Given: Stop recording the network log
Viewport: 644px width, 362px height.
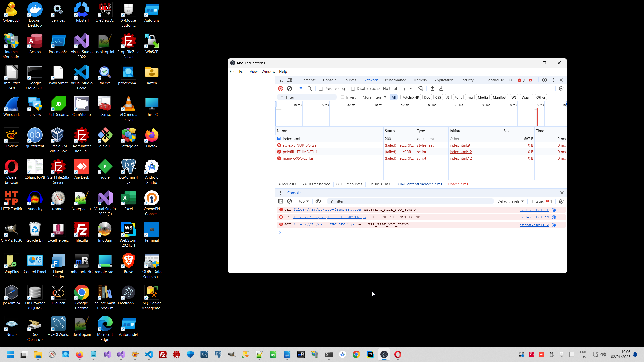Looking at the screenshot, I should pos(280,88).
